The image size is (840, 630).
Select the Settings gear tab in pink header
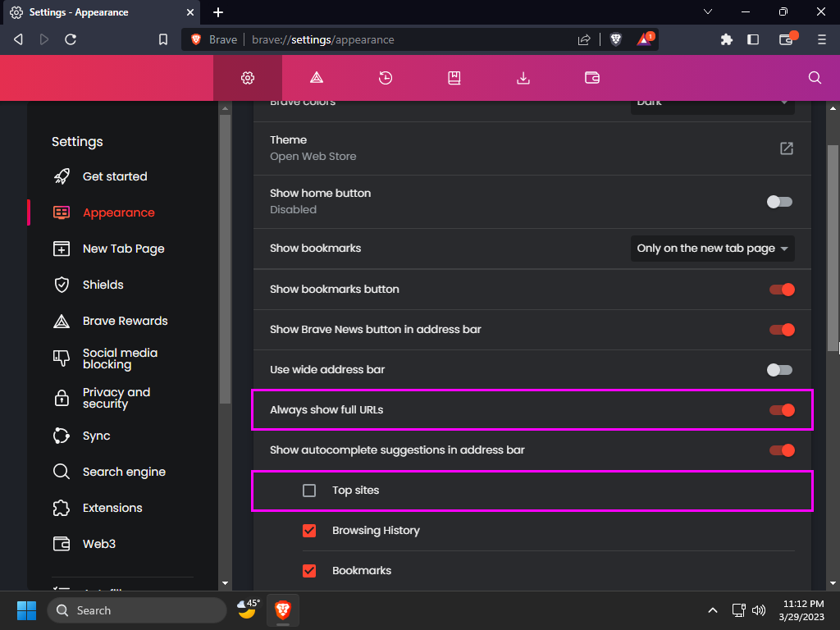point(248,78)
